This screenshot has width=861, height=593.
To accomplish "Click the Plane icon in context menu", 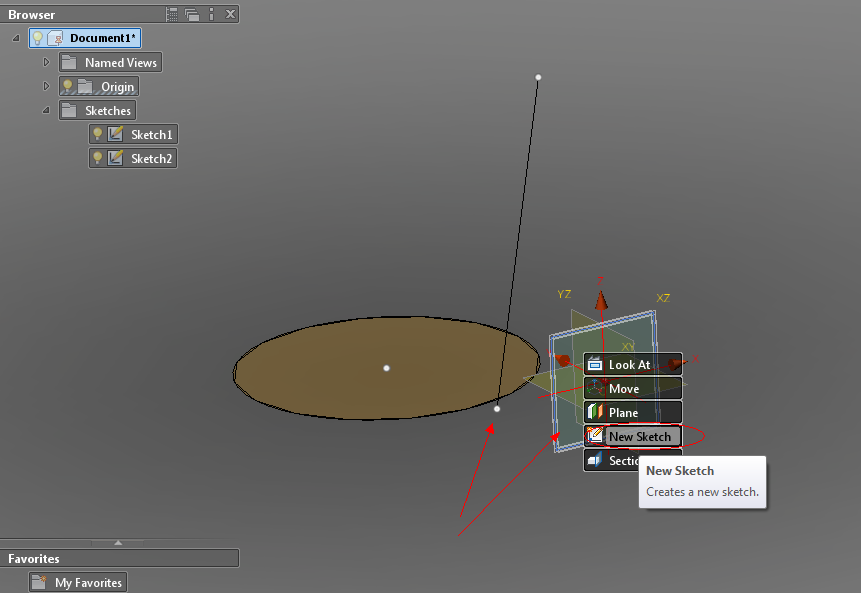I will [x=595, y=412].
